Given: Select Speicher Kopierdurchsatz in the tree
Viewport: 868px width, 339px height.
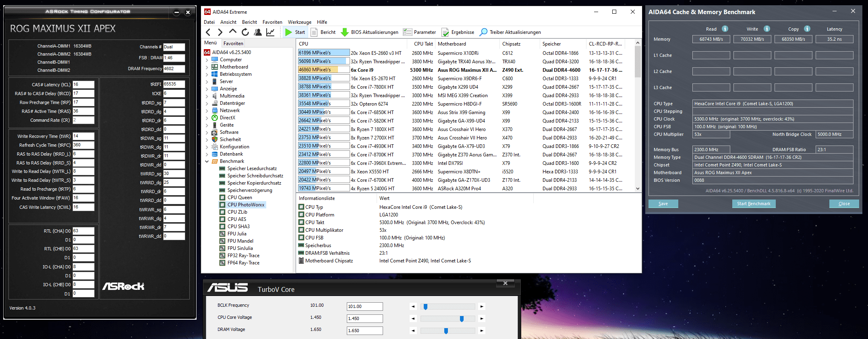Looking at the screenshot, I should (254, 183).
